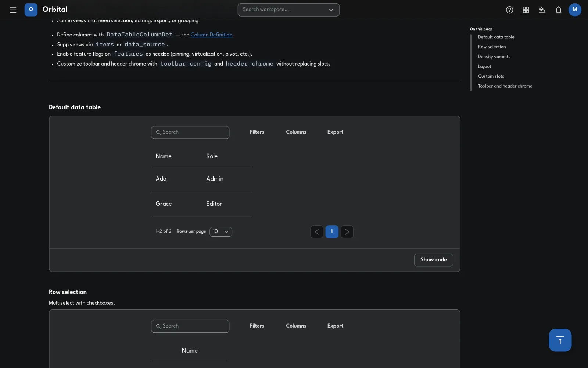
Task: Click the Orbital logo icon
Action: tap(31, 10)
